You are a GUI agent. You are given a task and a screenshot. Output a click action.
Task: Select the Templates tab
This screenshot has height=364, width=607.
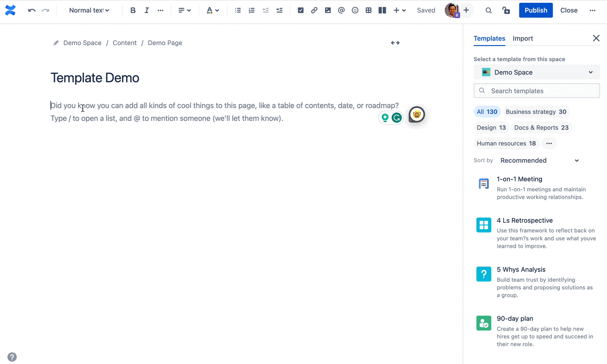point(489,39)
